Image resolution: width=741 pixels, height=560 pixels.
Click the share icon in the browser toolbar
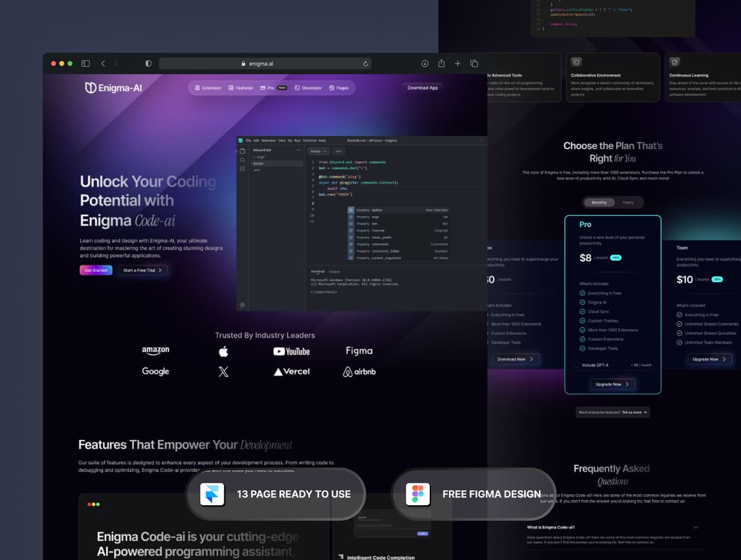441,63
